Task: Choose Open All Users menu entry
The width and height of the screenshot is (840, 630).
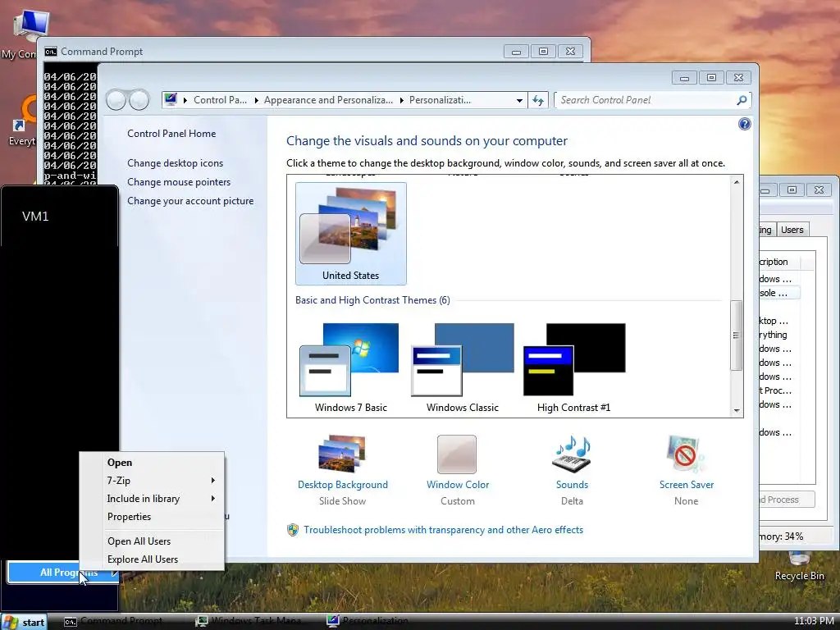Action: (x=152, y=541)
